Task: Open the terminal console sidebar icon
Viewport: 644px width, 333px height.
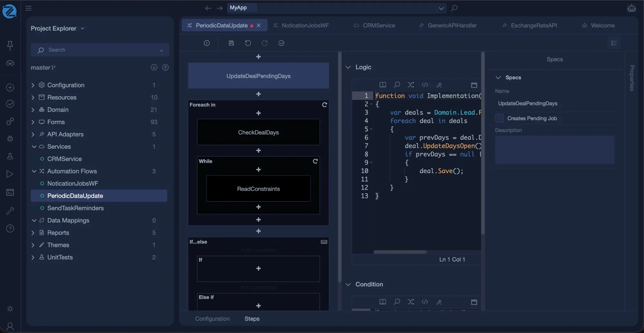Action: (x=10, y=192)
